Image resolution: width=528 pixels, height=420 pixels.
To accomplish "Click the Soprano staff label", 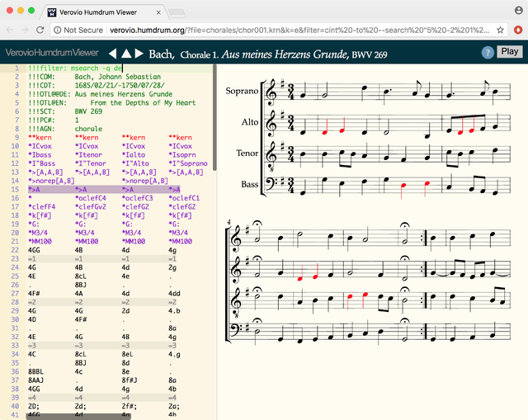I will point(242,92).
